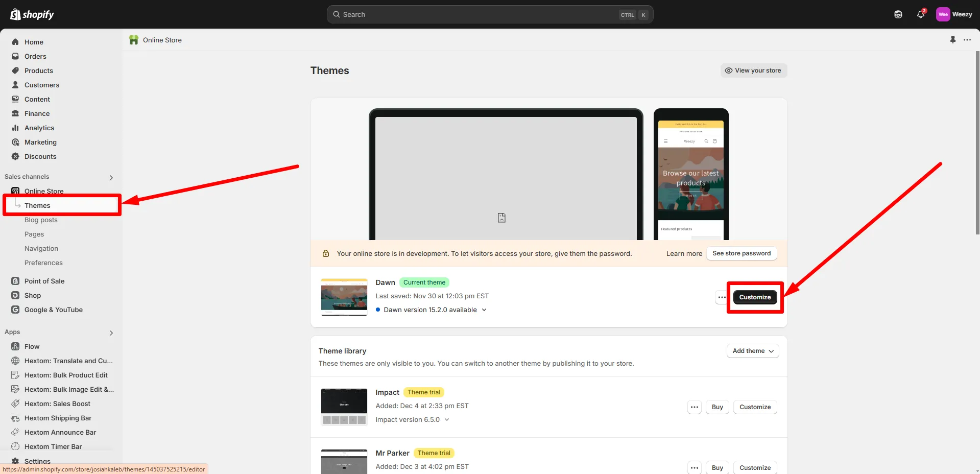Expand the Sales channels section chevron
Viewport: 980px width, 474px height.
coord(111,178)
